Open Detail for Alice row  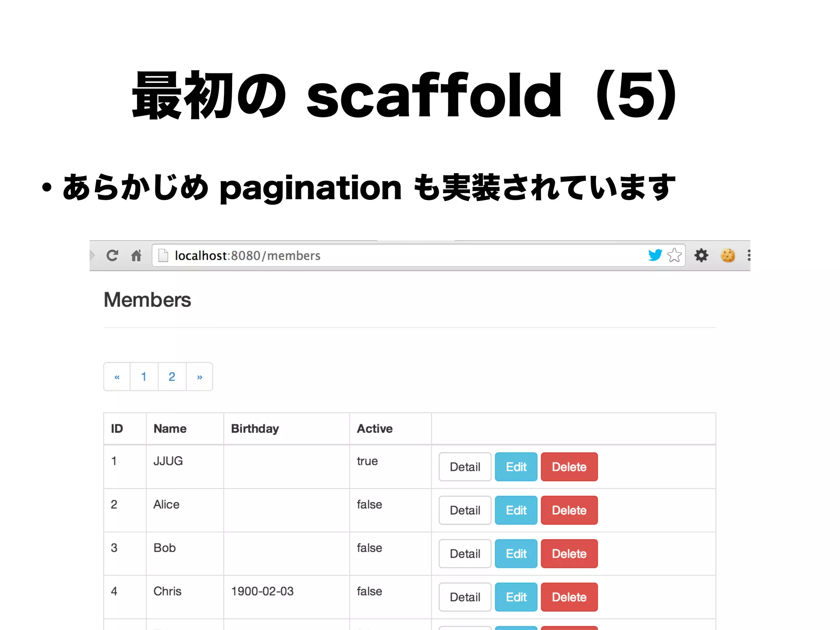pyautogui.click(x=465, y=510)
